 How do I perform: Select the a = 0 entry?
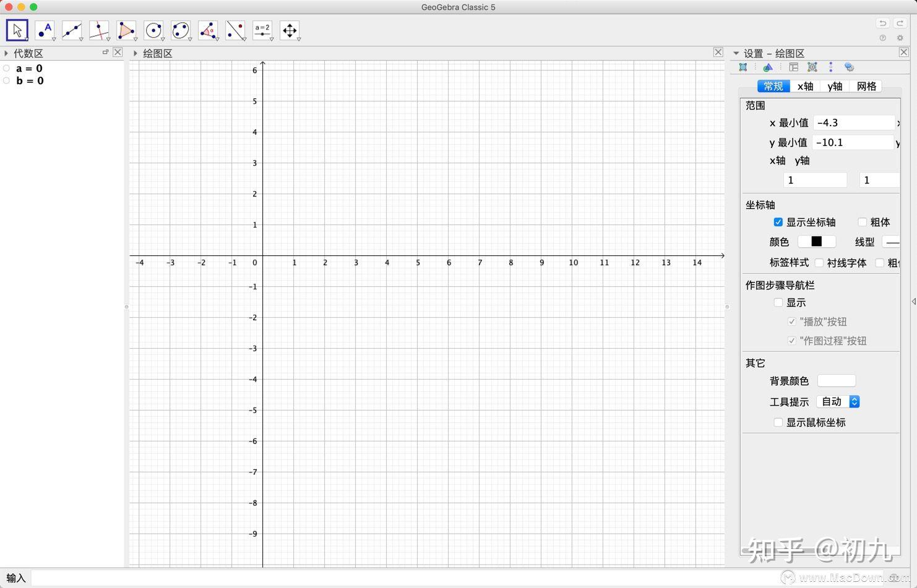(30, 69)
